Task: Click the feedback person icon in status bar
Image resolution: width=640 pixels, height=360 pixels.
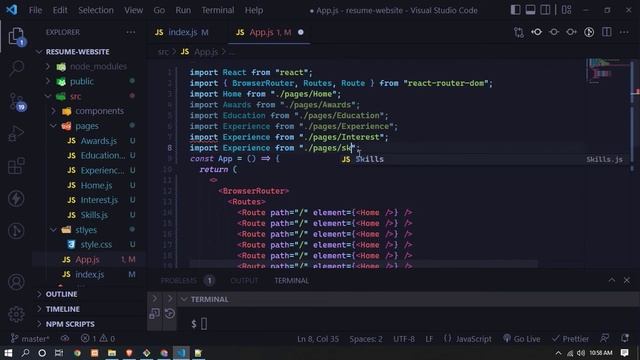Action: tap(604, 338)
